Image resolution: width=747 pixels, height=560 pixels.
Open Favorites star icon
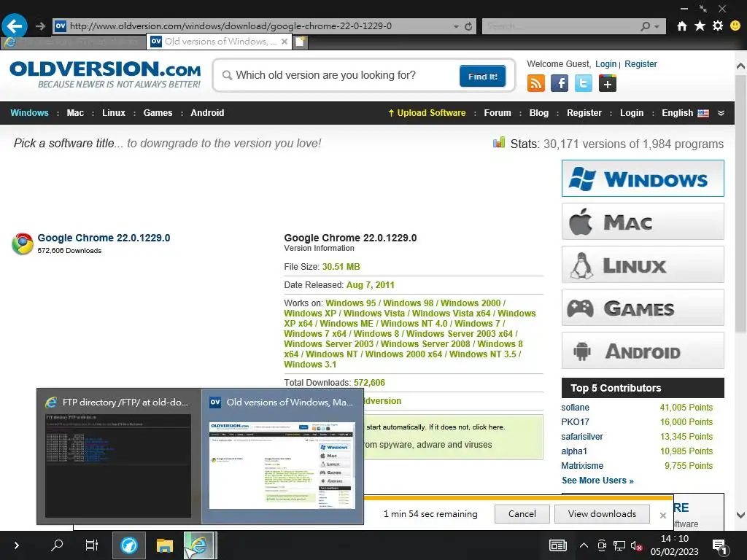tap(700, 26)
